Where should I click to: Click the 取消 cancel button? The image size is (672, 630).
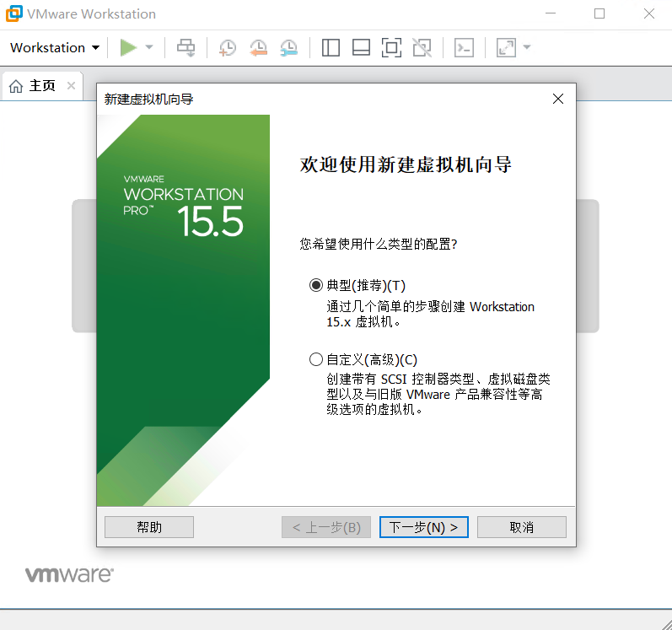click(522, 527)
